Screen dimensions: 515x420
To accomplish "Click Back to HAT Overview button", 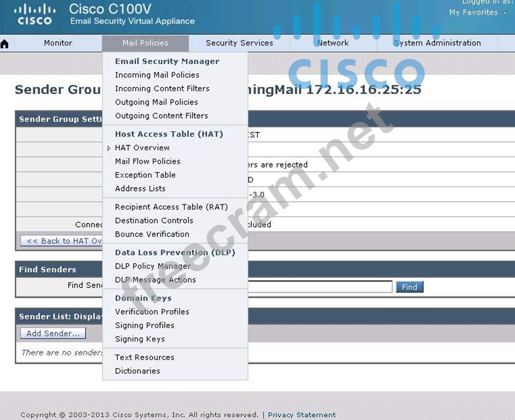I will click(x=62, y=241).
